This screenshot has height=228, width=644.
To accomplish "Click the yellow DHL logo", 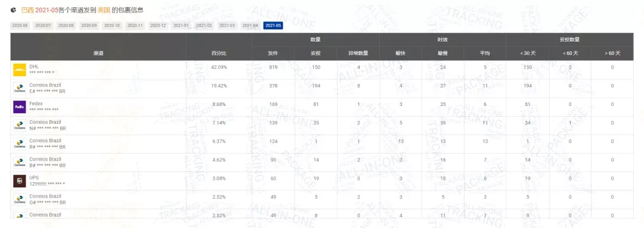I will [x=20, y=70].
